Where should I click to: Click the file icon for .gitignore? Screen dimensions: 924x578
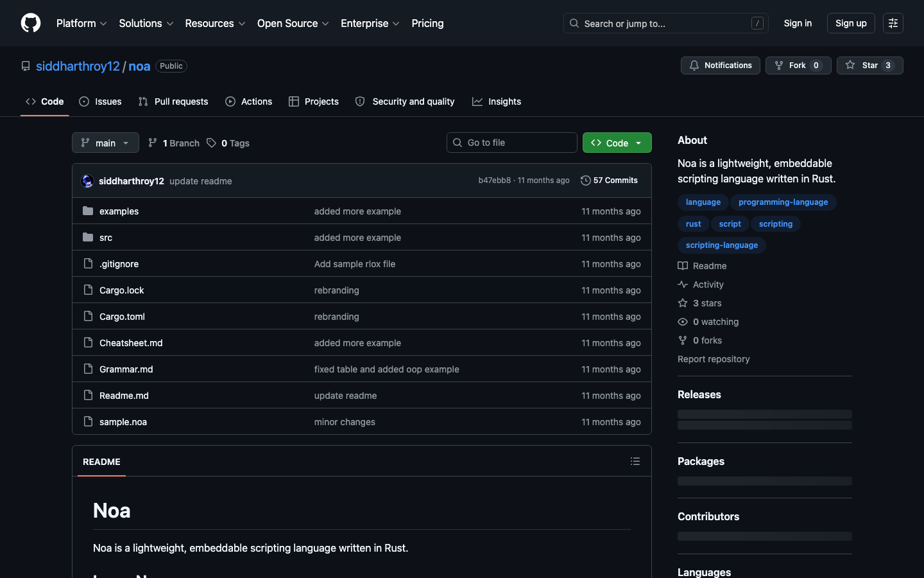[88, 263]
